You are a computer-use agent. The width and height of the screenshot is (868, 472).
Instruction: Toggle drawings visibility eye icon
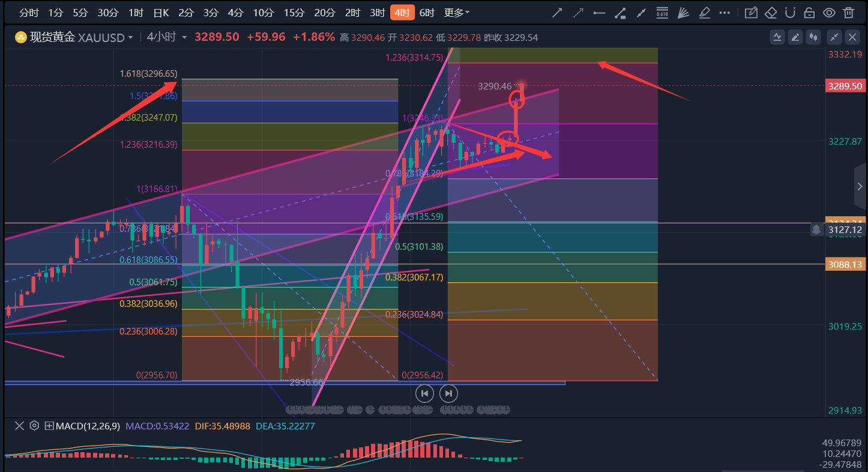829,13
